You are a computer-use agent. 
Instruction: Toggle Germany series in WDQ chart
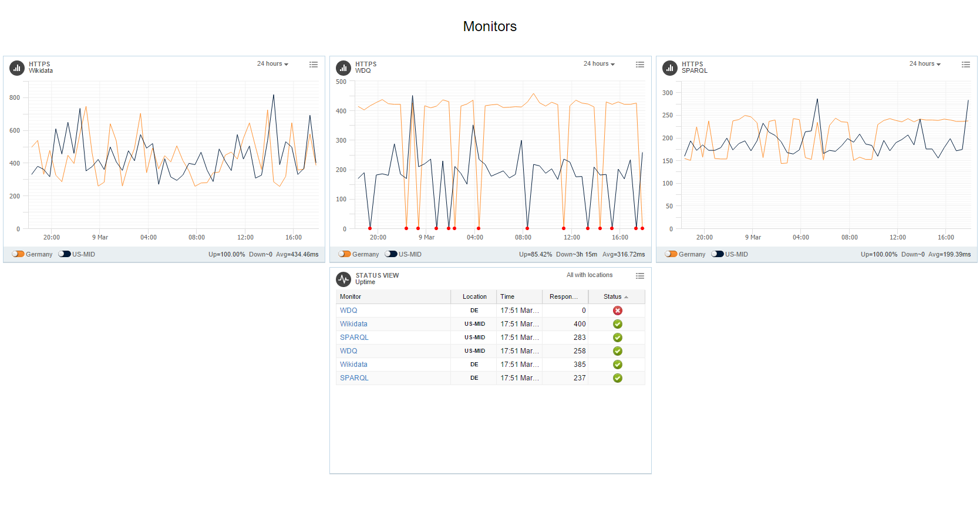[345, 254]
